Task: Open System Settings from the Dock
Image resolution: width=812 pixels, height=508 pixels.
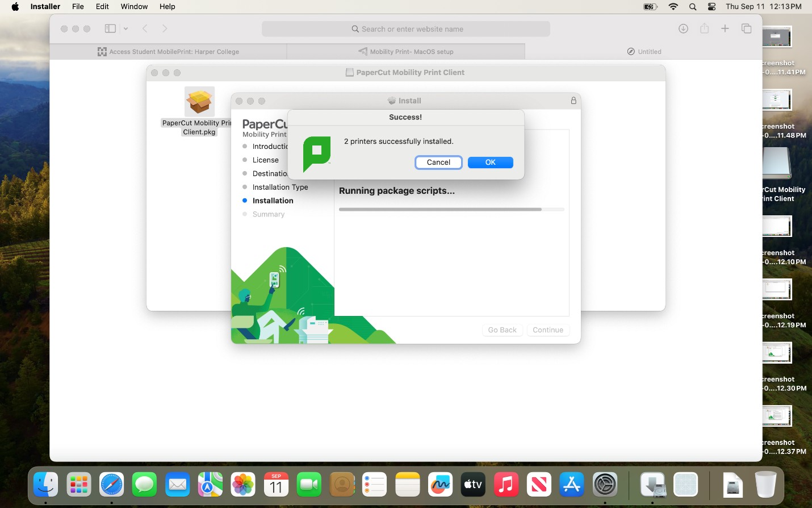Action: click(605, 485)
